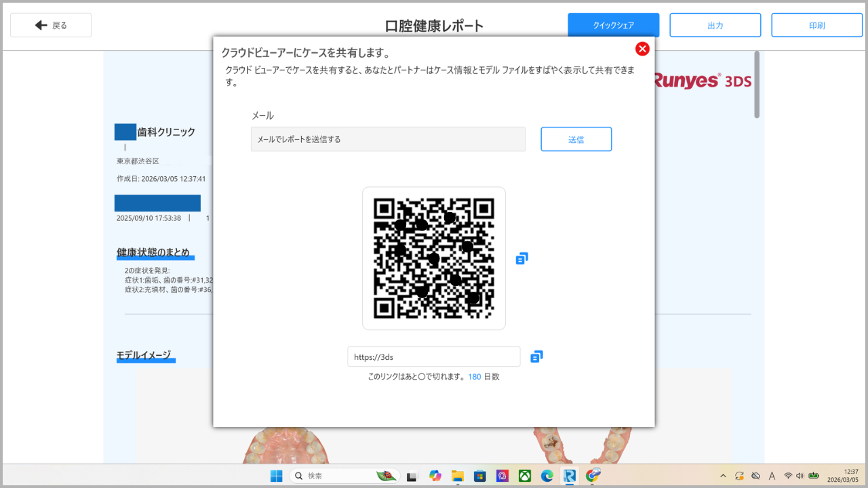Open the Runyes scanner app taskbar icon
Screen dimensions: 868x488
pos(570,476)
